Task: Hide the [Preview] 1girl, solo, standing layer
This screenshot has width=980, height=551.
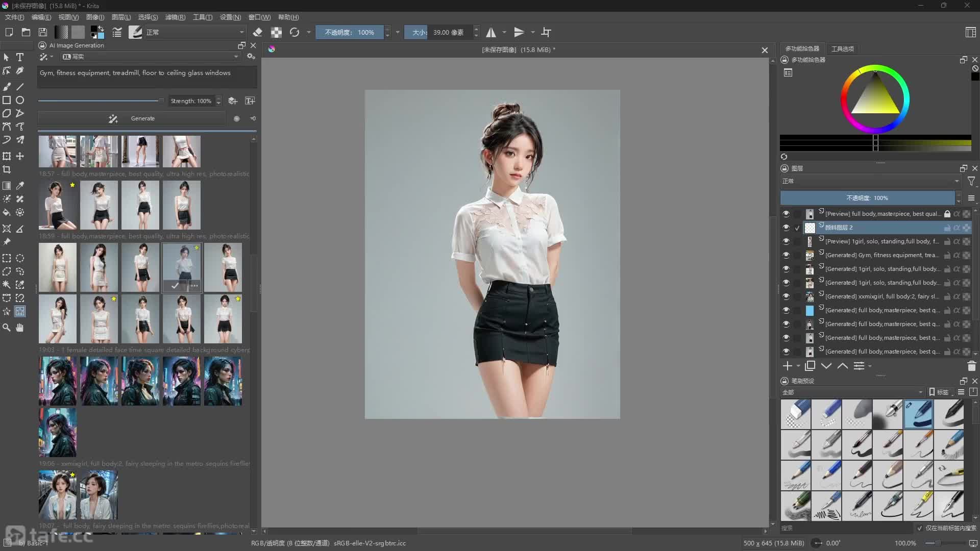Action: pos(786,241)
